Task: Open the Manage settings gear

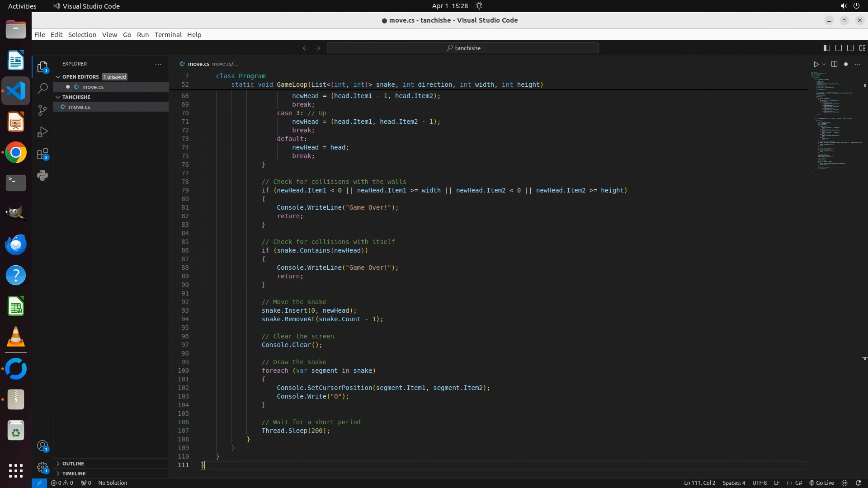Action: [x=42, y=467]
